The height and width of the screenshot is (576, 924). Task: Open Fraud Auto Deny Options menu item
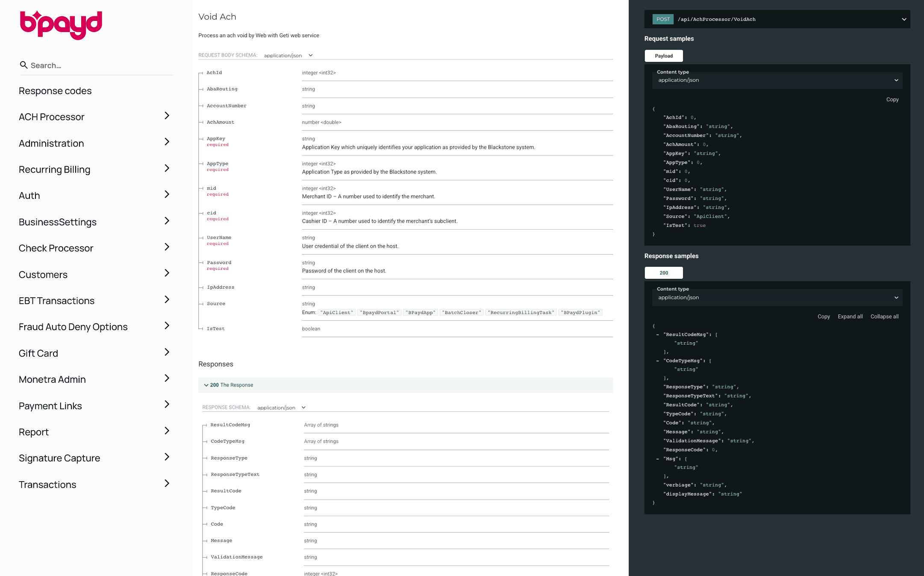(73, 327)
